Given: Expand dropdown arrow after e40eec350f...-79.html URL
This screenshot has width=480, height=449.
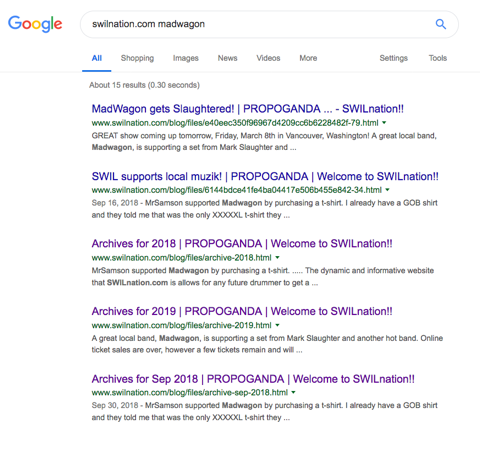Looking at the screenshot, I should [384, 123].
